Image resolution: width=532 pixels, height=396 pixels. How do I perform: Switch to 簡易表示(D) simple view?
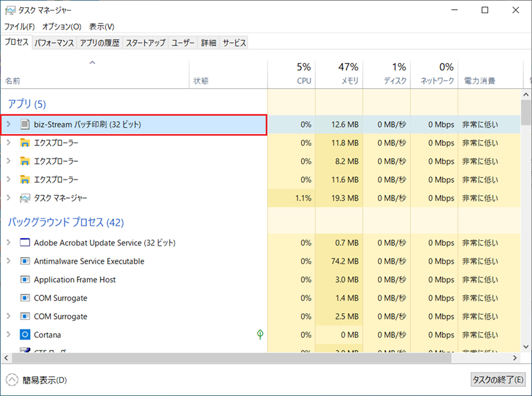(37, 380)
